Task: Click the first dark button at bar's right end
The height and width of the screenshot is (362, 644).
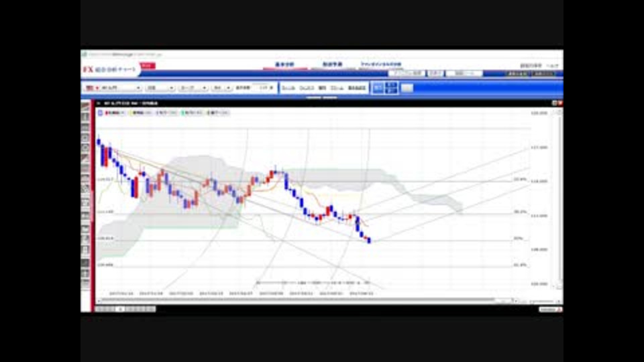Action: [x=517, y=74]
